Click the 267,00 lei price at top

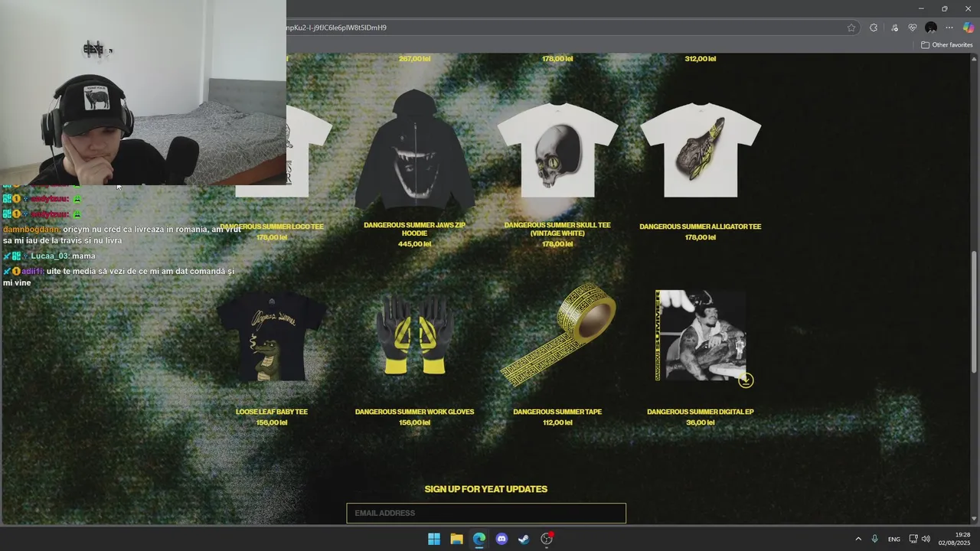click(414, 59)
